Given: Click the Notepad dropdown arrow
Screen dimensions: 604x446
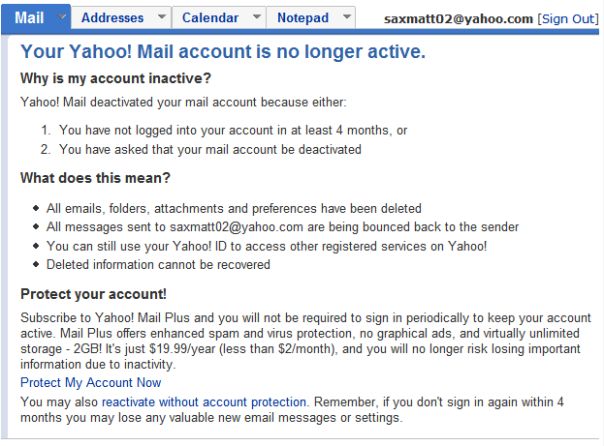Looking at the screenshot, I should tap(346, 18).
